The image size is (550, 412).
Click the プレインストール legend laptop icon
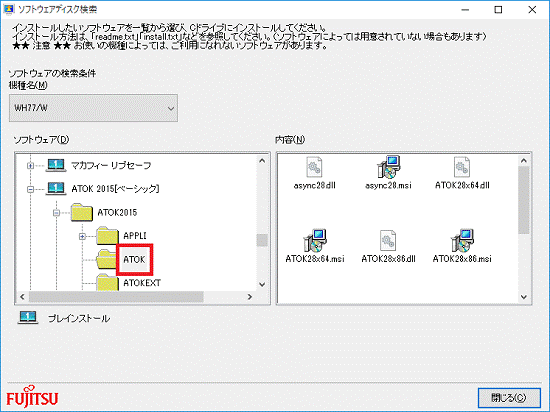click(28, 318)
